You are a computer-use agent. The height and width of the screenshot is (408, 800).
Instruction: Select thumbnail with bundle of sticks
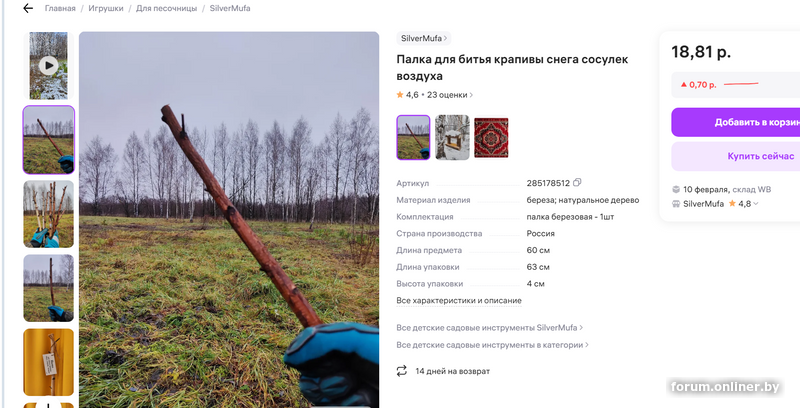(48, 214)
